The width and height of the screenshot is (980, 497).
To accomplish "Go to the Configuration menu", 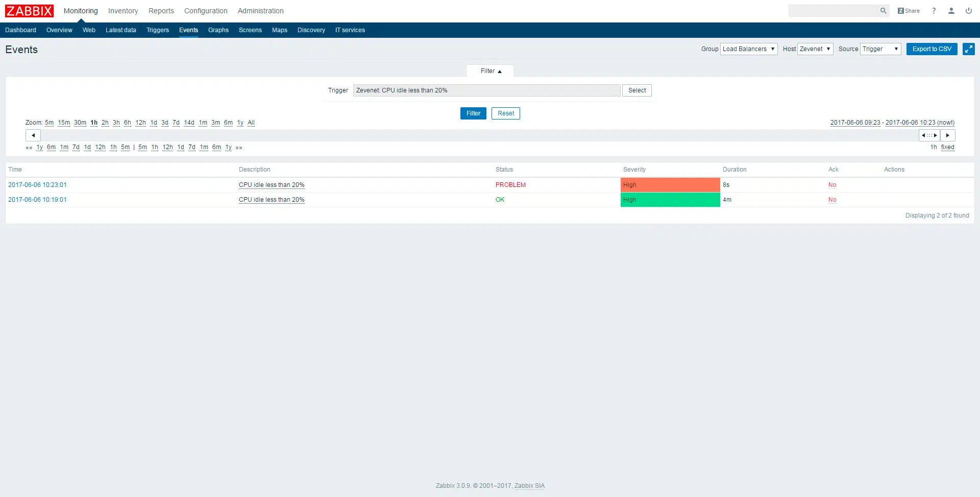I will (206, 11).
